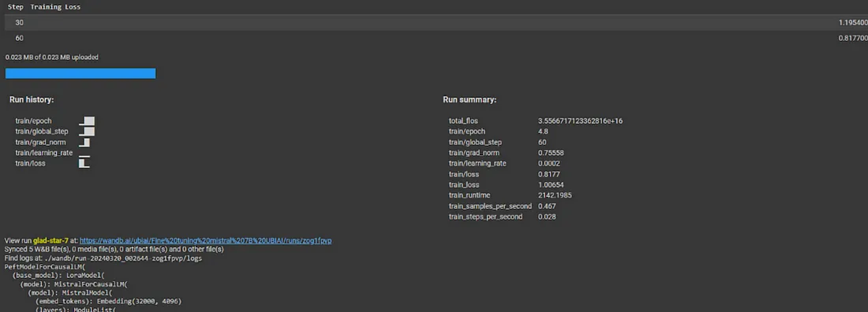The image size is (868, 312).
Task: Click the train/epoch label in Run history
Action: coord(33,121)
